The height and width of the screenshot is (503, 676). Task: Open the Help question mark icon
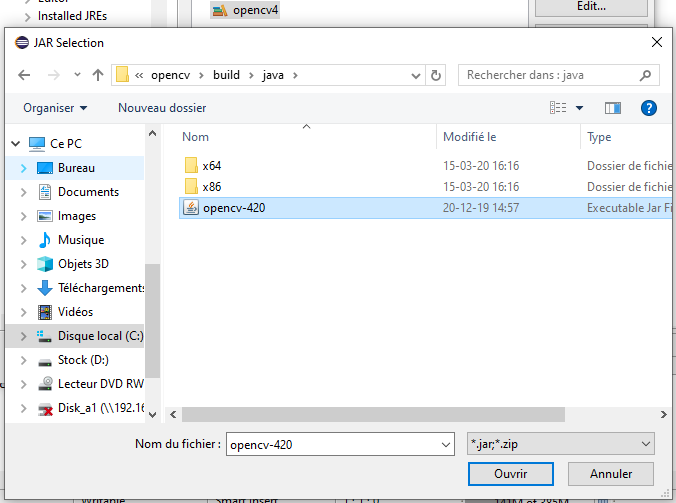tap(649, 108)
